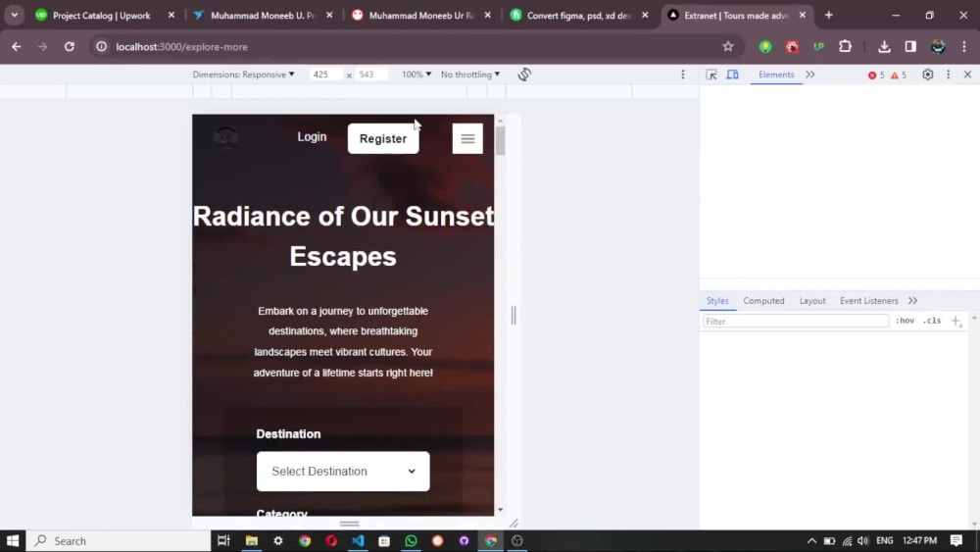
Task: Click the hamburger menu icon on webpage
Action: click(x=467, y=139)
